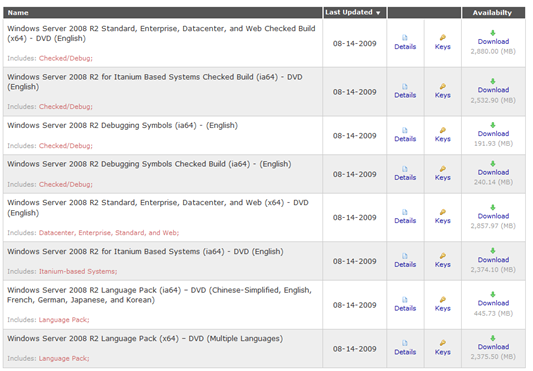533x371 pixels.
Task: Select 'Checked/Debug;' under x64 Checked Build title
Action: pyautogui.click(x=66, y=58)
